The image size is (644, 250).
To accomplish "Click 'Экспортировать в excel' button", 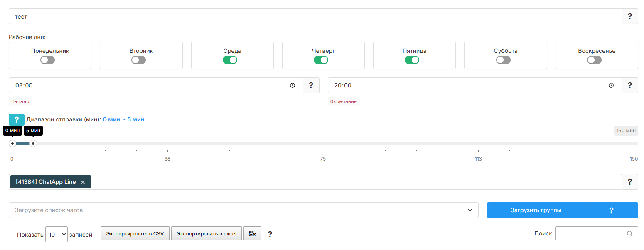I will [x=206, y=234].
